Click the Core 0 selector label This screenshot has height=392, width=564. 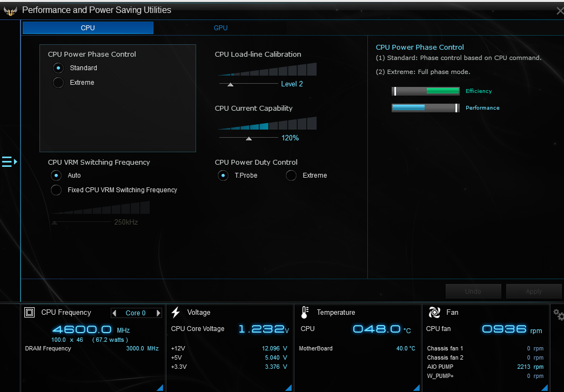(136, 313)
